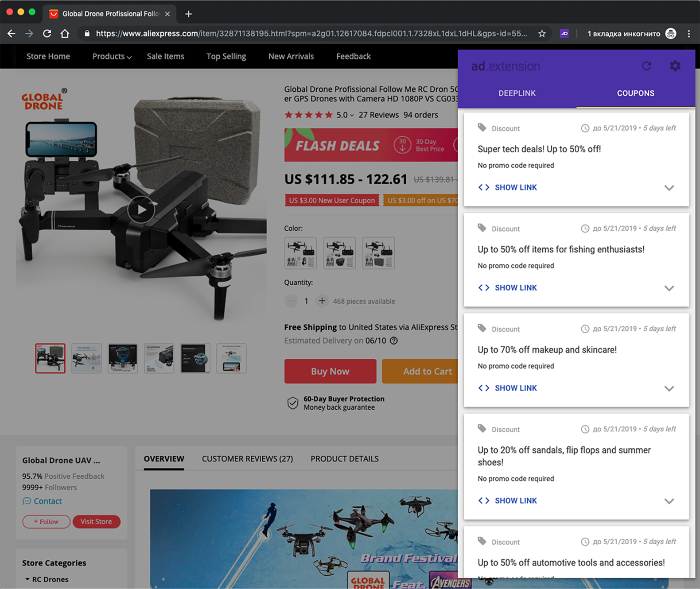The width and height of the screenshot is (700, 589).
Task: Open New Arrivals page
Action: pos(291,56)
